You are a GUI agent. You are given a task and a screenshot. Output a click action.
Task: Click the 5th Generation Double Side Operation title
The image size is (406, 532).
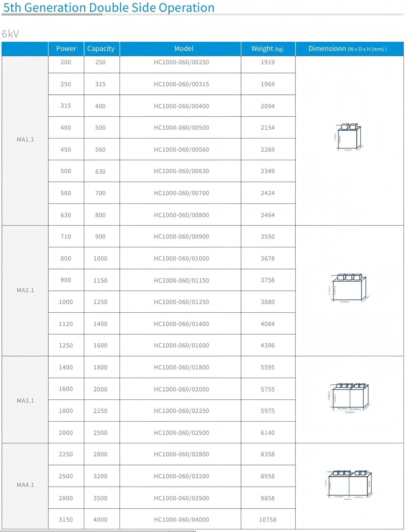tap(109, 8)
